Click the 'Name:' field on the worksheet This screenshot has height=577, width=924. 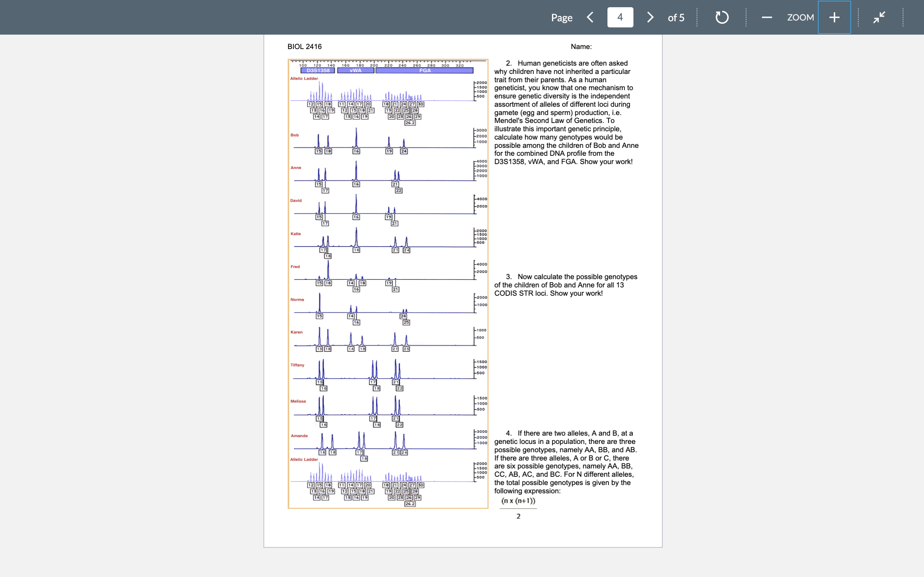pyautogui.click(x=581, y=47)
